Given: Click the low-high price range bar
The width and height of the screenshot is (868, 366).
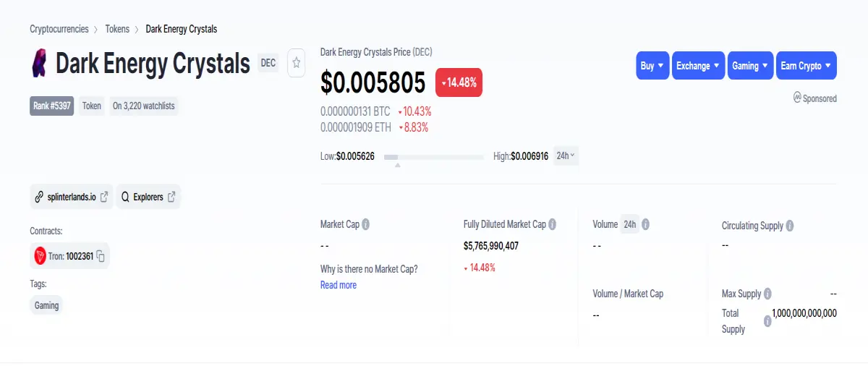Looking at the screenshot, I should tap(433, 156).
